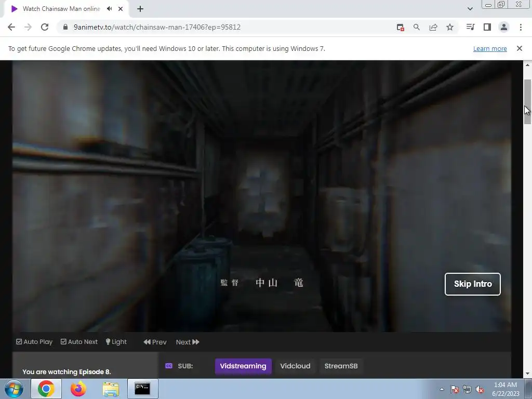
Task: Open File Explorer from the taskbar
Action: tap(111, 390)
